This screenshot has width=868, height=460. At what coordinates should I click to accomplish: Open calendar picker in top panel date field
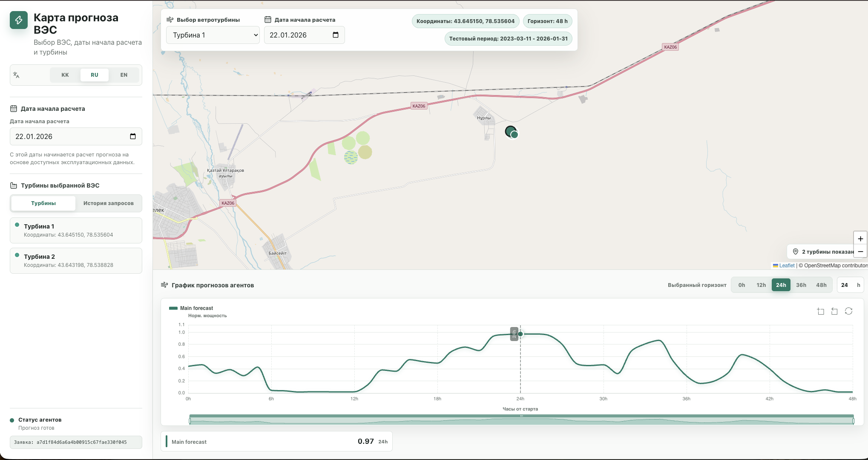click(x=336, y=35)
